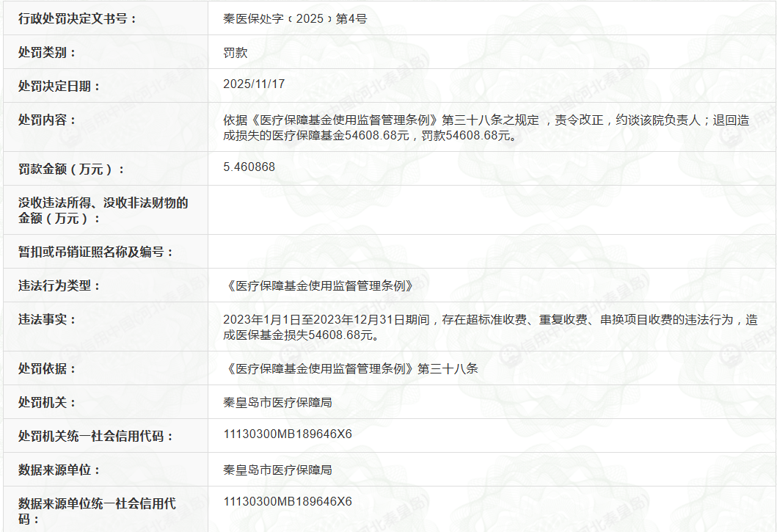Select the decision date 2025/11/17
The image size is (777, 532).
click(254, 84)
